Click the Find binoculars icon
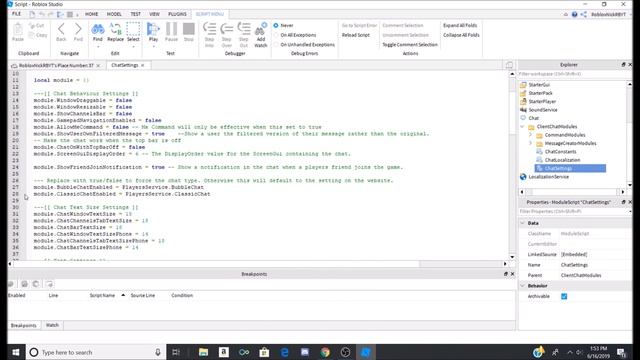This screenshot has width=640, height=360. 98,29
